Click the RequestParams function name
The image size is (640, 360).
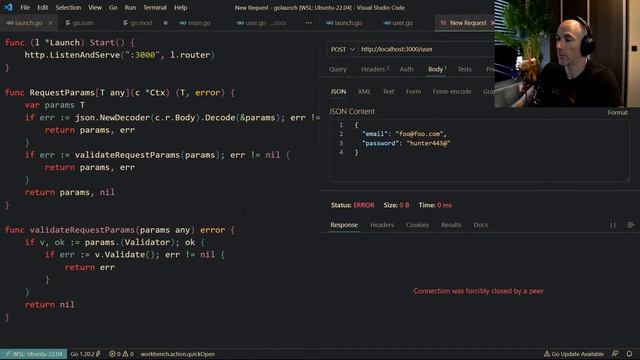62,93
